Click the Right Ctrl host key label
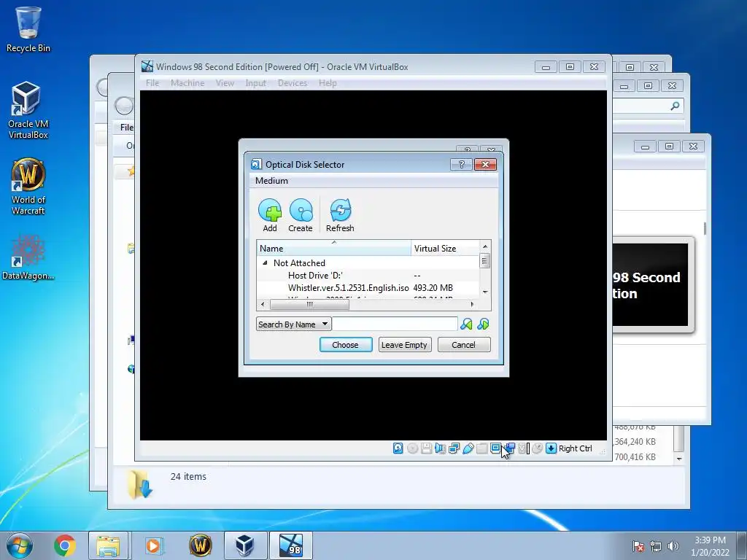This screenshot has width=747, height=560. pos(575,448)
